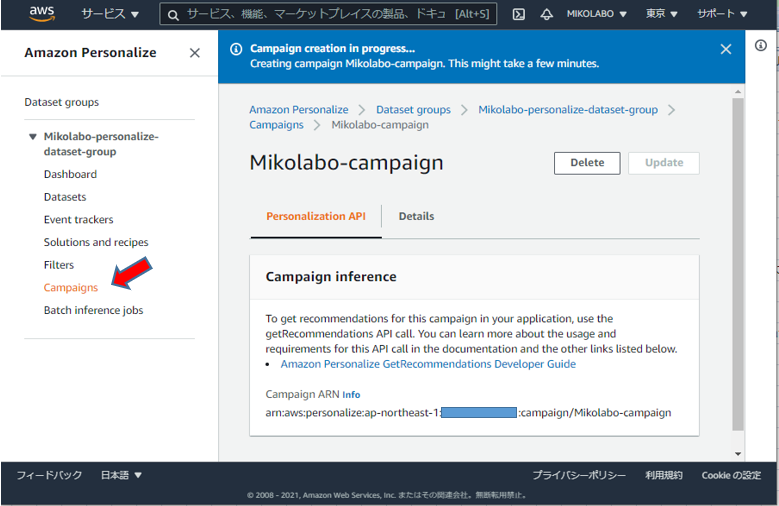Open the AWS home logo
Viewport: 779px width, 506px height.
[x=42, y=14]
